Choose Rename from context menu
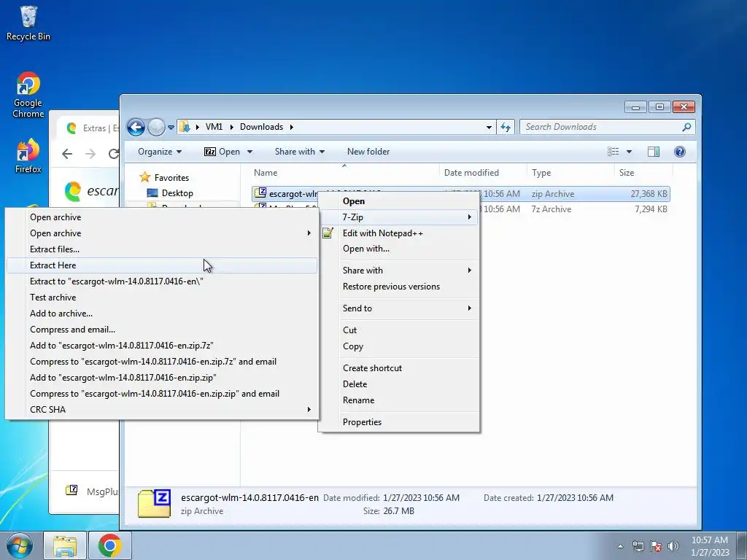 (x=399, y=400)
